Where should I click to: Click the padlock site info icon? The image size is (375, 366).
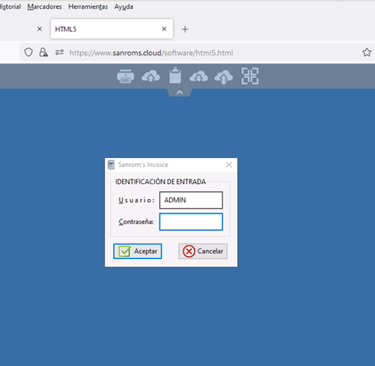click(x=43, y=52)
